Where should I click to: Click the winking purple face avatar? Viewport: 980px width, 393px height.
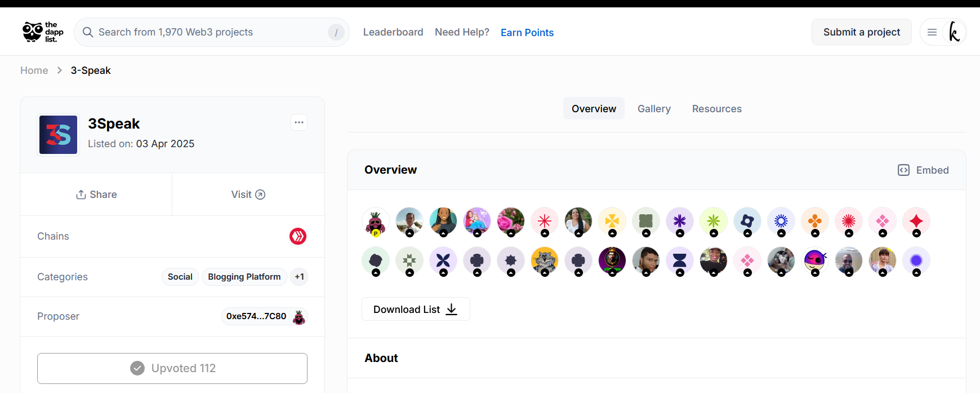815,261
